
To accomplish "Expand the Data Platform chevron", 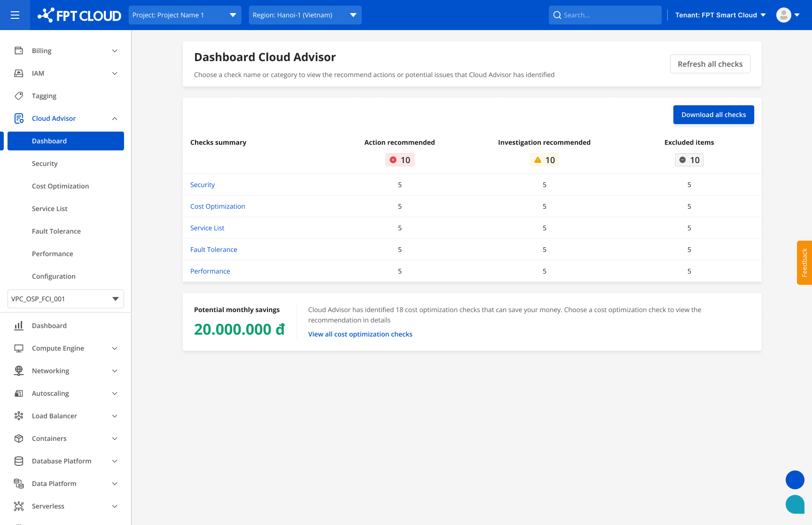I will pos(115,484).
